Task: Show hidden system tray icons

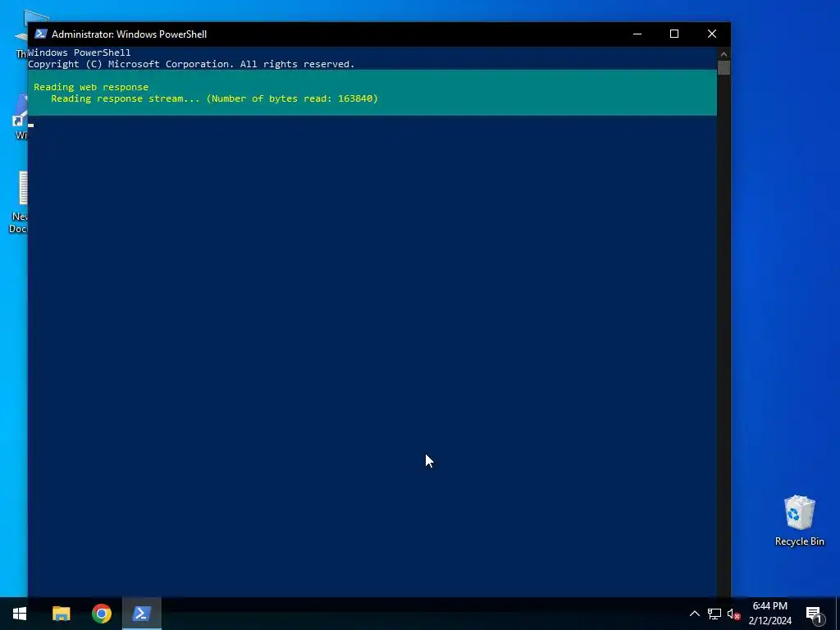Action: coord(694,614)
